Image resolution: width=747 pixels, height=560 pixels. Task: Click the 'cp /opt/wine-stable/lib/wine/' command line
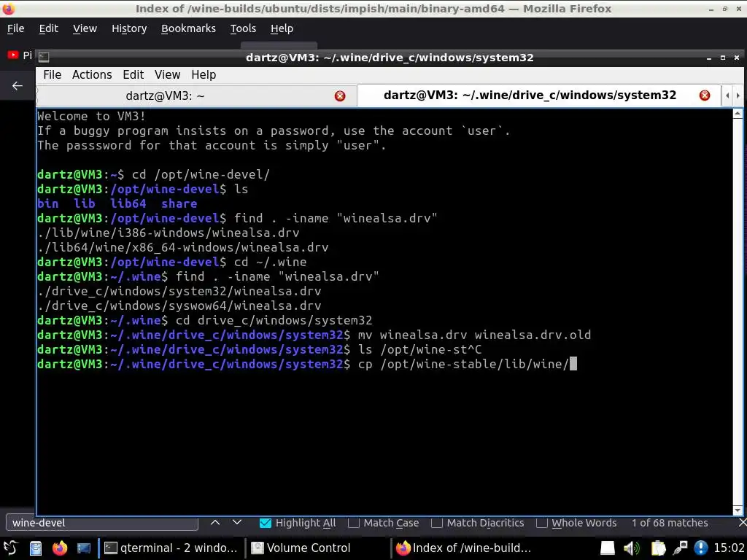click(462, 365)
